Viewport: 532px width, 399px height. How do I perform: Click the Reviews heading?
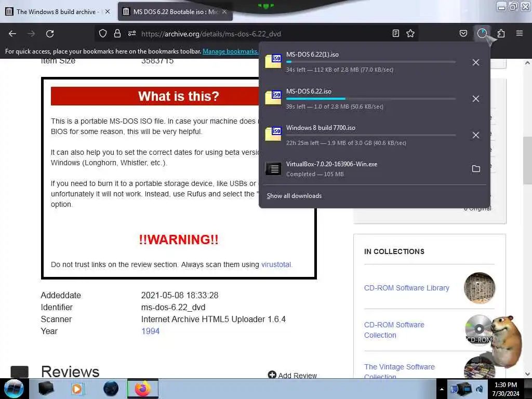[70, 372]
